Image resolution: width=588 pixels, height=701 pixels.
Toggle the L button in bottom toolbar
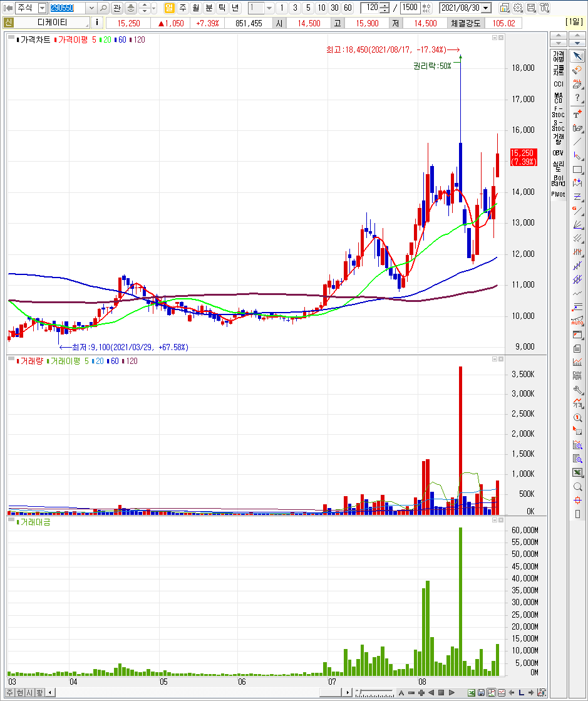point(521,693)
